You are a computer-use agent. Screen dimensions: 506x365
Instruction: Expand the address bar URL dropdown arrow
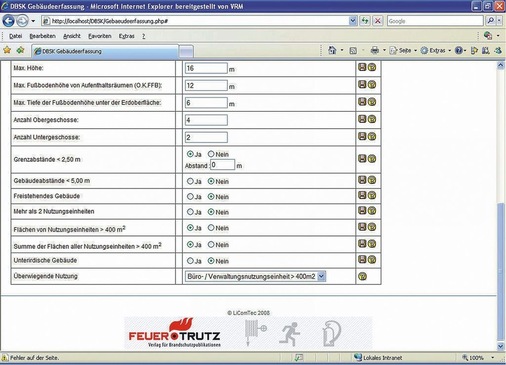353,21
